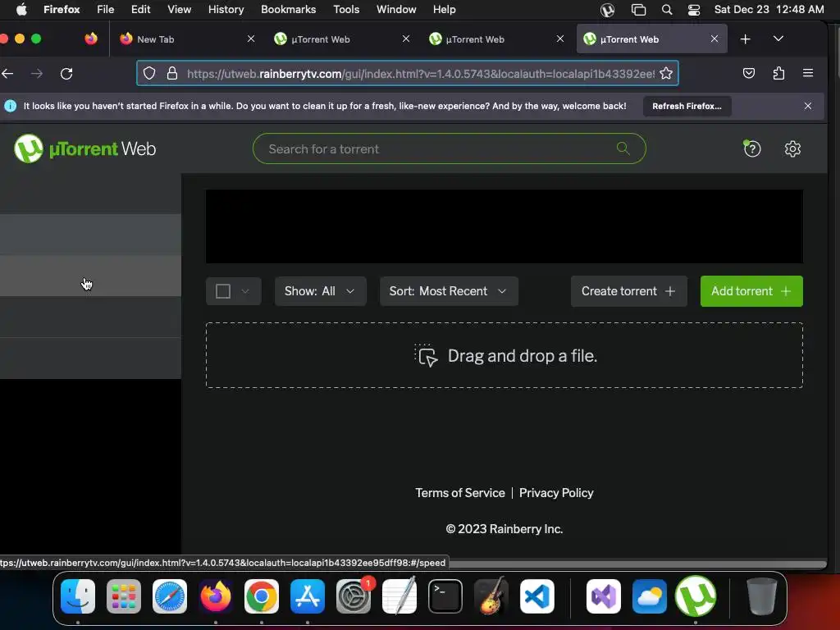Open Privacy Policy link
The height and width of the screenshot is (630, 840).
pyautogui.click(x=556, y=493)
